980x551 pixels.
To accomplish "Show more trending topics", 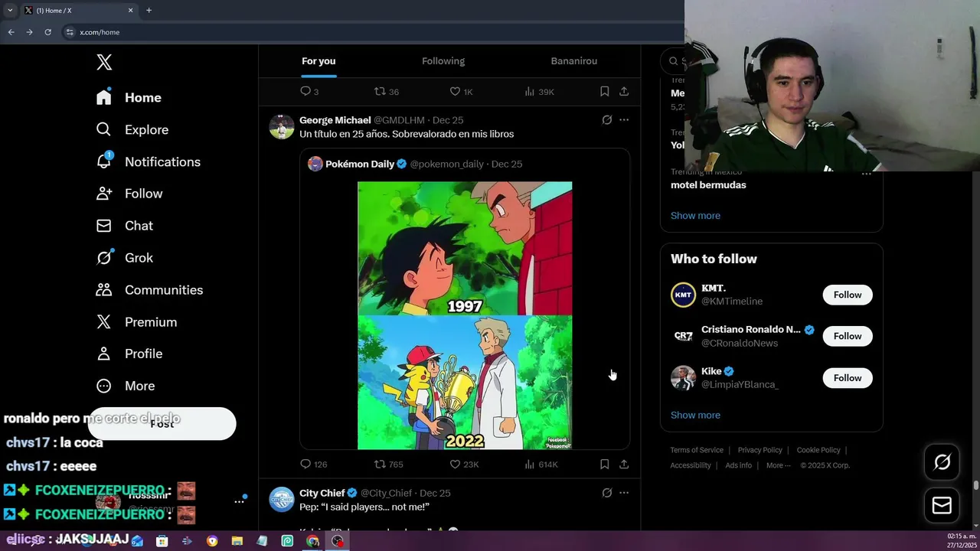I will pyautogui.click(x=695, y=215).
